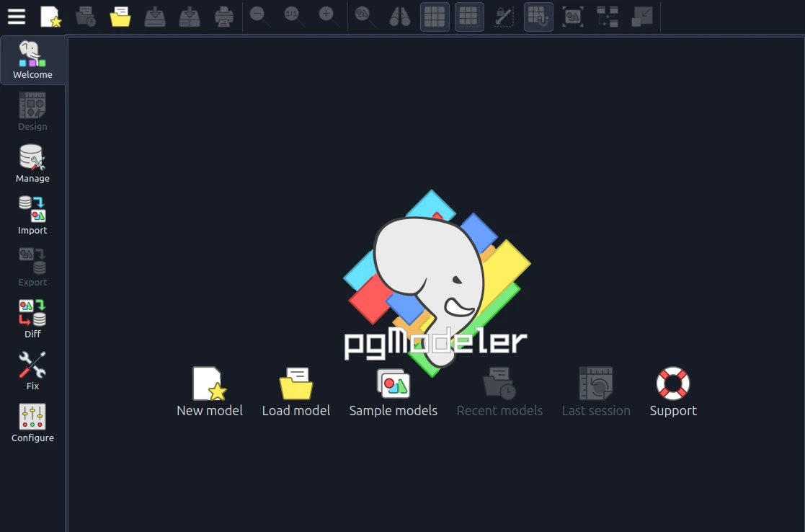Screen dimensions: 805x532
Task: Click the folder icon in top toolbar
Action: 120,17
